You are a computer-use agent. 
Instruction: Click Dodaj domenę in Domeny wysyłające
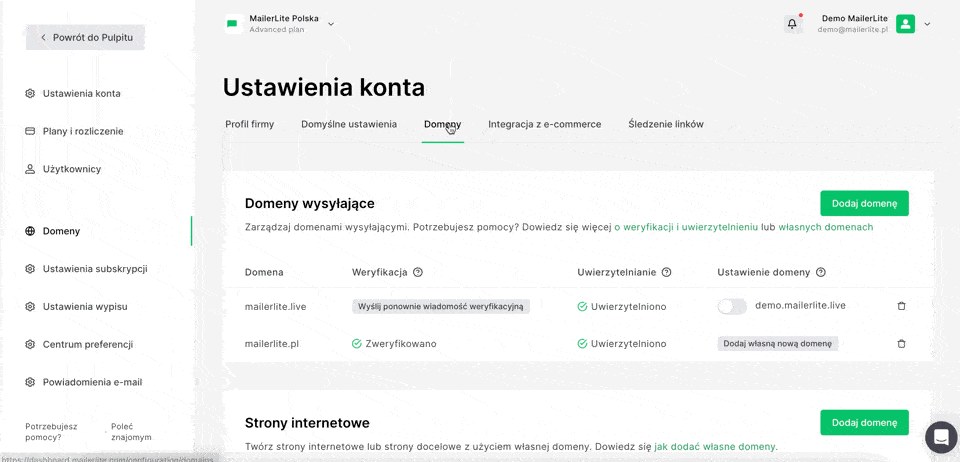(864, 203)
